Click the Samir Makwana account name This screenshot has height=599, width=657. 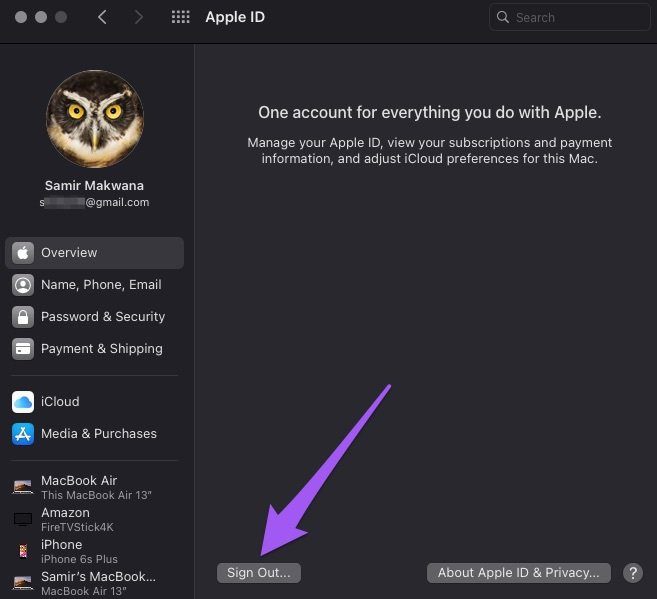[94, 186]
